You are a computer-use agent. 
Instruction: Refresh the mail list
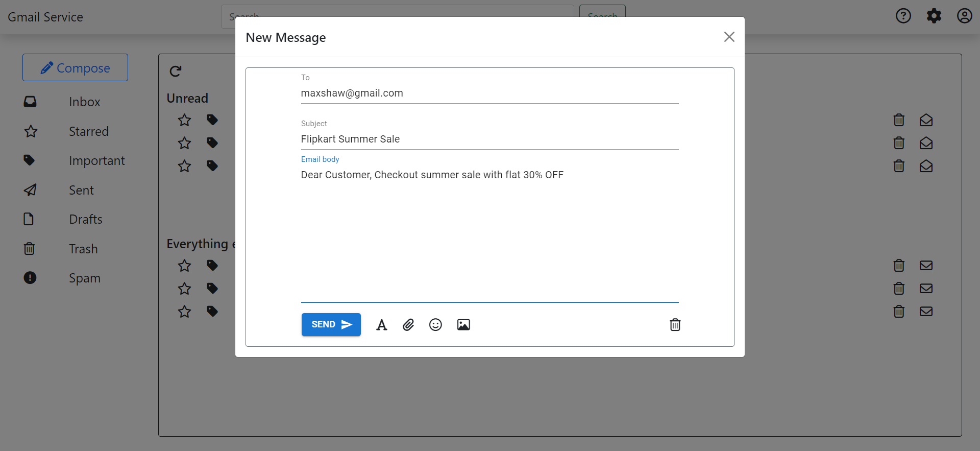[176, 71]
